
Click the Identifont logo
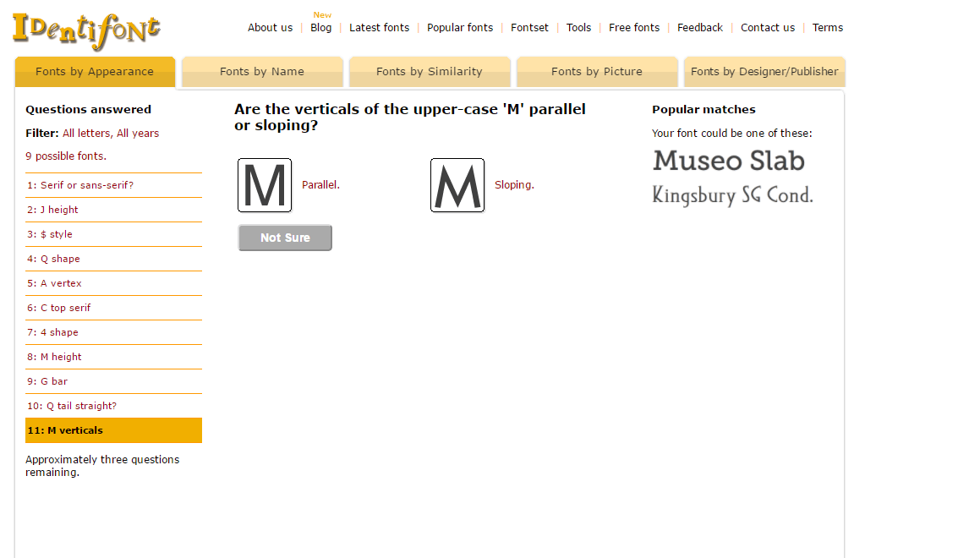86,30
